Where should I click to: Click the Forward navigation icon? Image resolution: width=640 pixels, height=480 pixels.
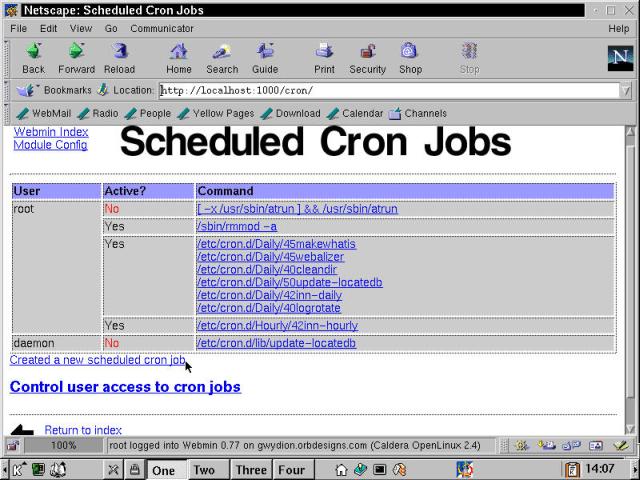pos(76,57)
